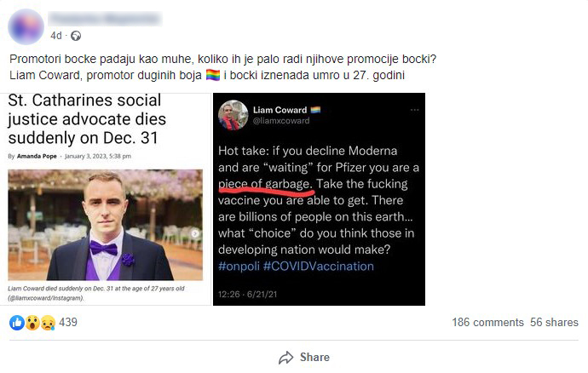Open the 4d post timestamp

point(56,36)
